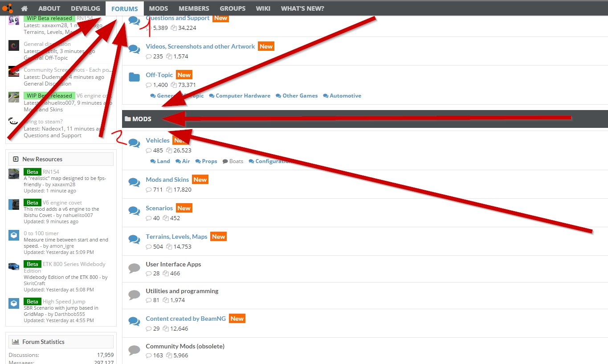Open the MODS navigation item
Image resolution: width=608 pixels, height=364 pixels.
pyautogui.click(x=159, y=8)
